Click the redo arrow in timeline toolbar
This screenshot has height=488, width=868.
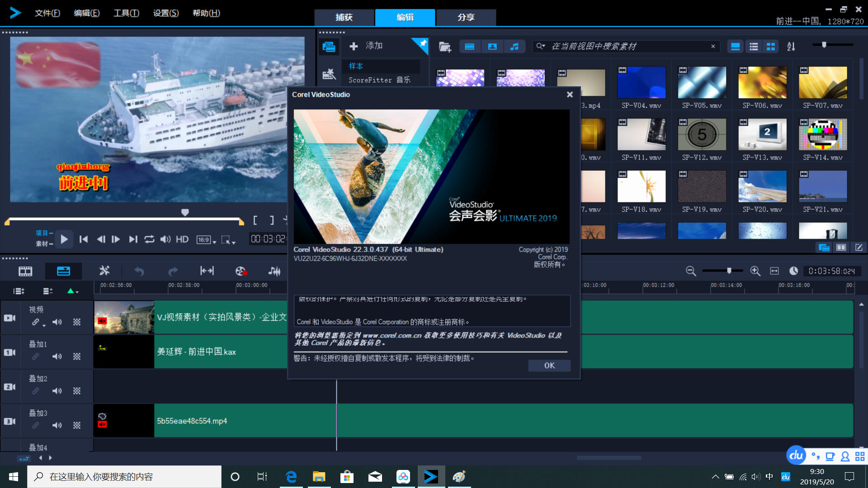pyautogui.click(x=173, y=271)
